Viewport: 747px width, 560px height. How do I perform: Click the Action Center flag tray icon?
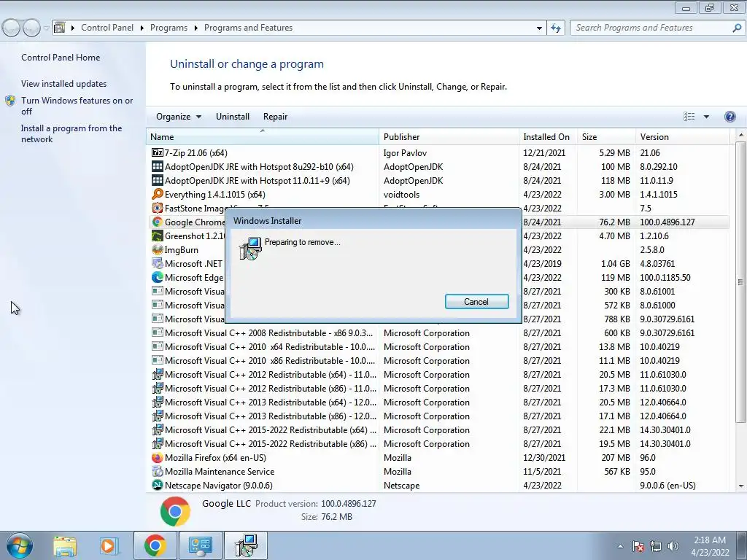click(x=638, y=546)
